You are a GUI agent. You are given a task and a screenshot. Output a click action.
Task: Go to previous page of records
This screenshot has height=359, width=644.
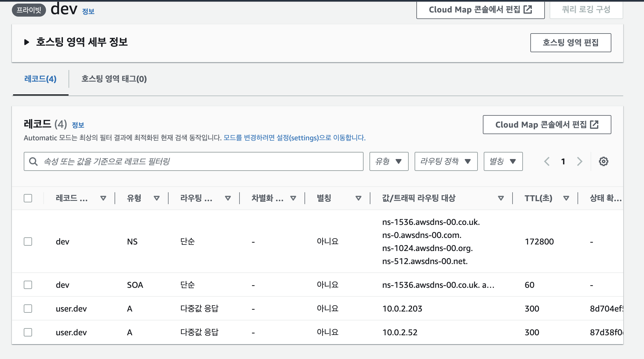[547, 161]
